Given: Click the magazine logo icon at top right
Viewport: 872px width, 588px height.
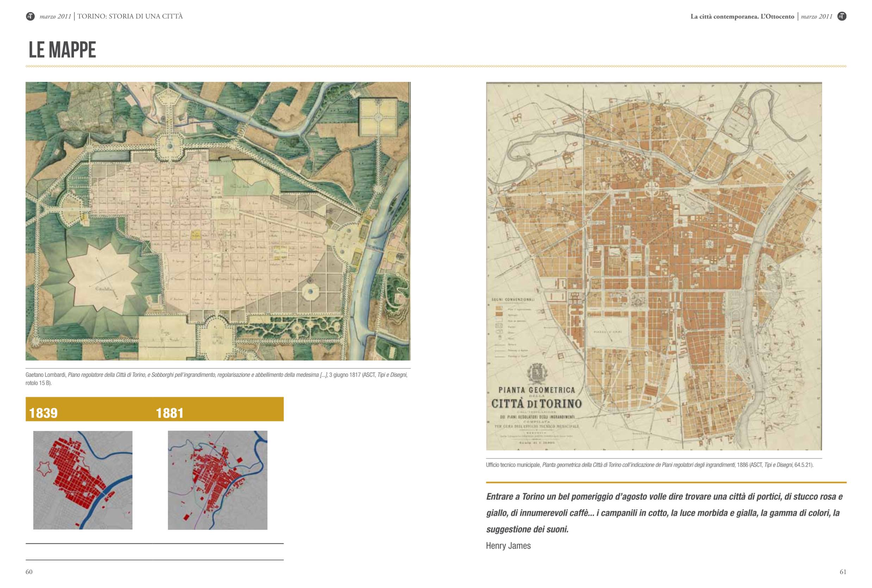Looking at the screenshot, I should pyautogui.click(x=842, y=16).
